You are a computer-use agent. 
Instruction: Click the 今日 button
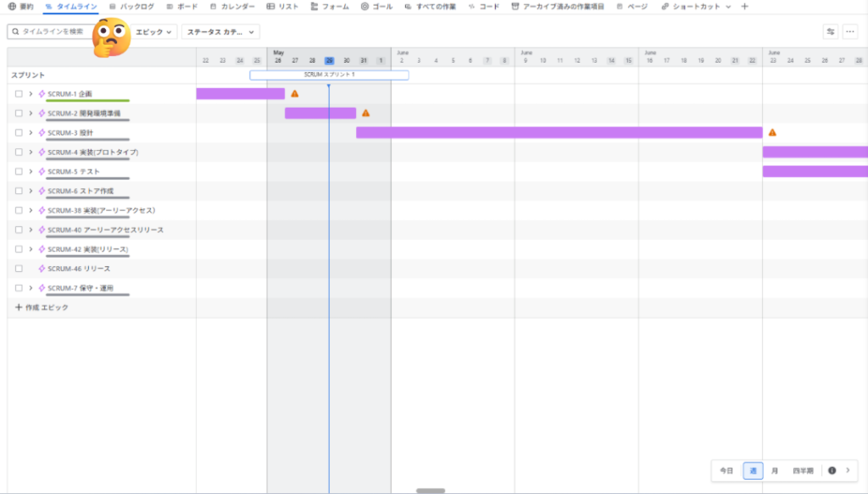726,470
